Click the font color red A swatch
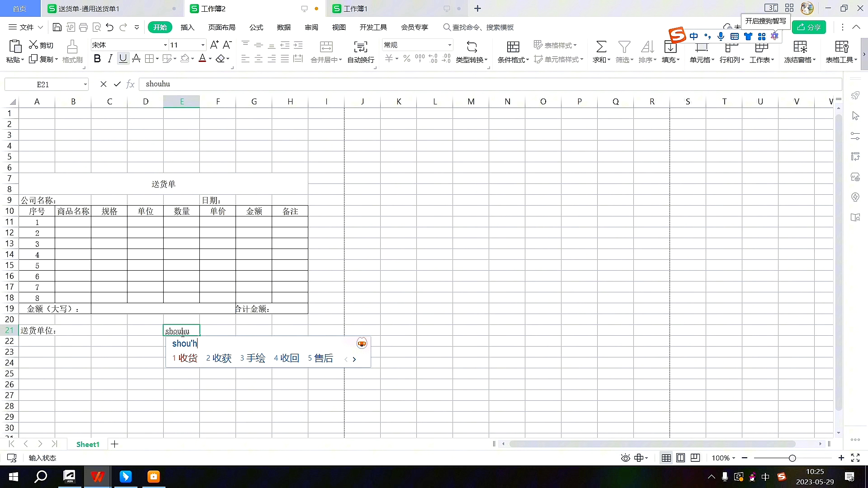868x488 pixels. pos(202,59)
